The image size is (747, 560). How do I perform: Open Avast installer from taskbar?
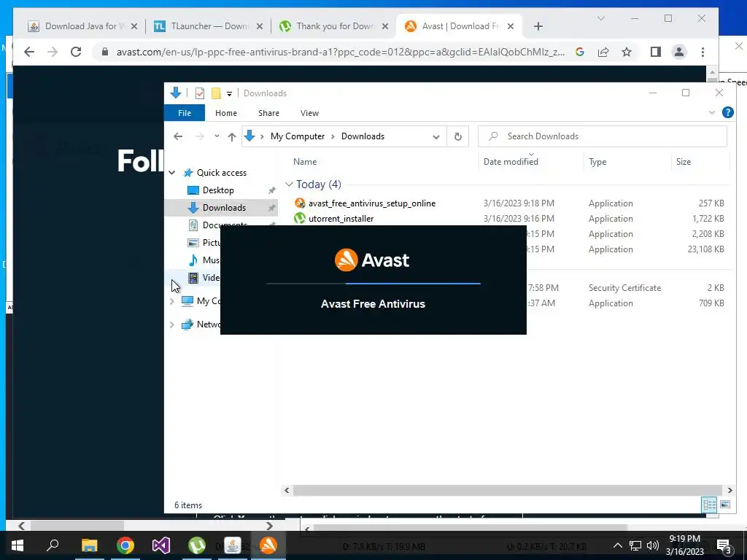tap(268, 545)
